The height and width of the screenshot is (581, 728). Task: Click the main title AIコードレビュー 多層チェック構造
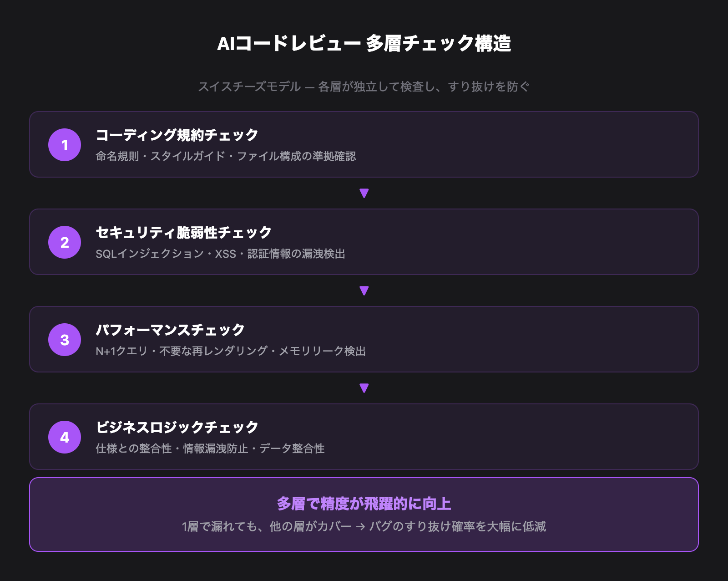(364, 44)
